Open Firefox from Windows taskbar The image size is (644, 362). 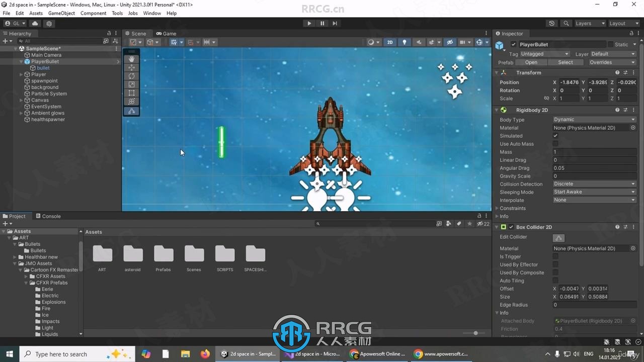(205, 354)
